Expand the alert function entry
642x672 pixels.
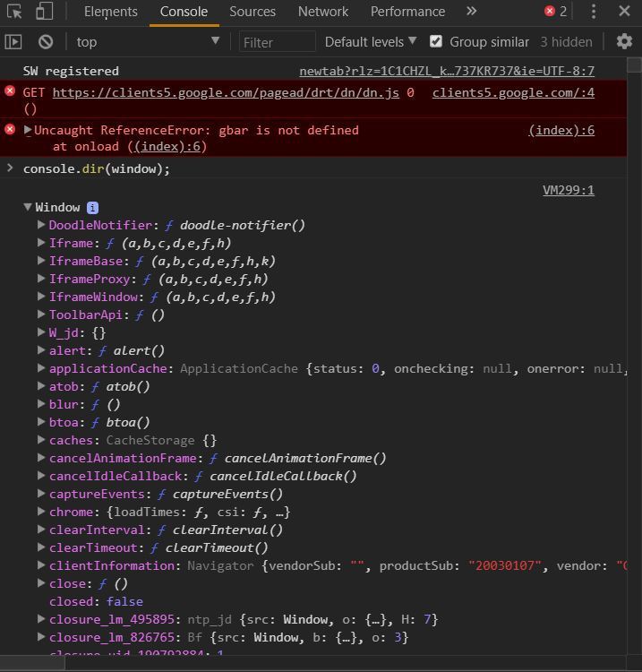41,350
